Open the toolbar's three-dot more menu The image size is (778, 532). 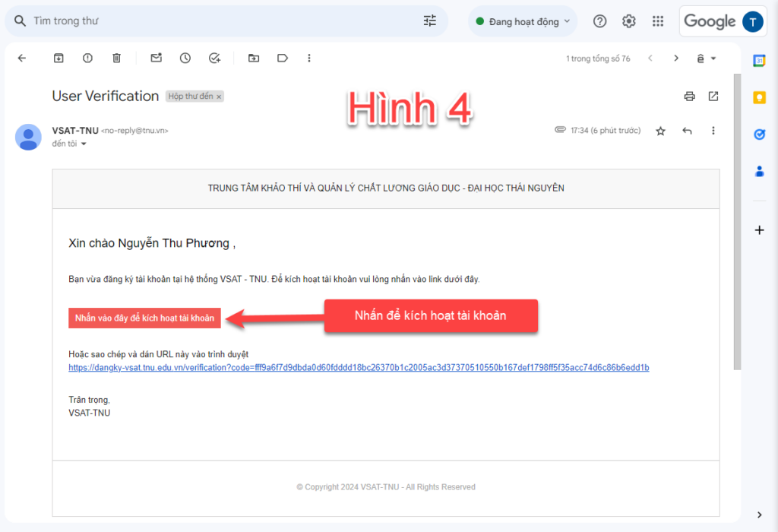tap(309, 58)
